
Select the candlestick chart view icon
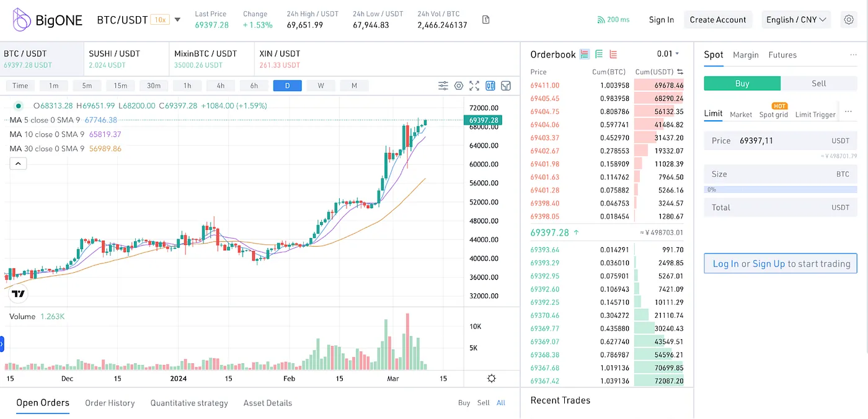tap(490, 86)
